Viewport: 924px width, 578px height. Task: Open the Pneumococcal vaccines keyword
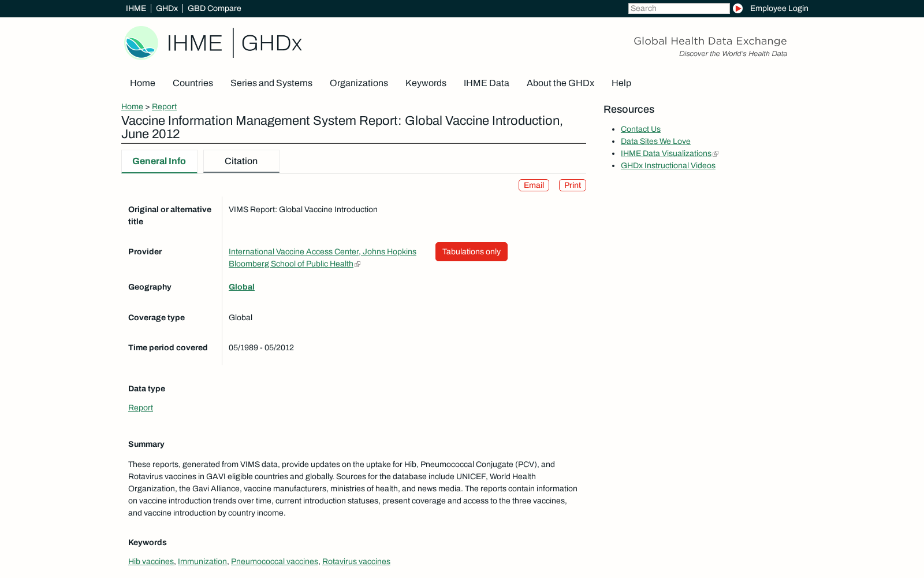[274, 562]
